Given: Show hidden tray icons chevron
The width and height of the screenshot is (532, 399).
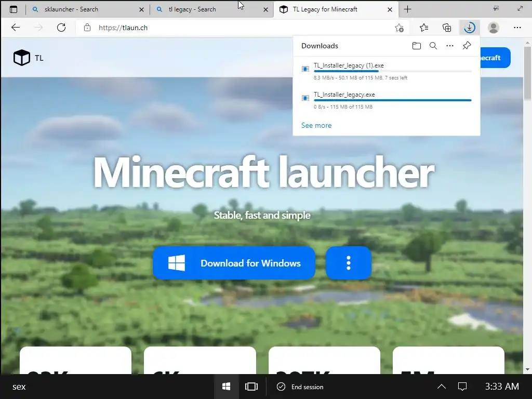Looking at the screenshot, I should [442, 387].
